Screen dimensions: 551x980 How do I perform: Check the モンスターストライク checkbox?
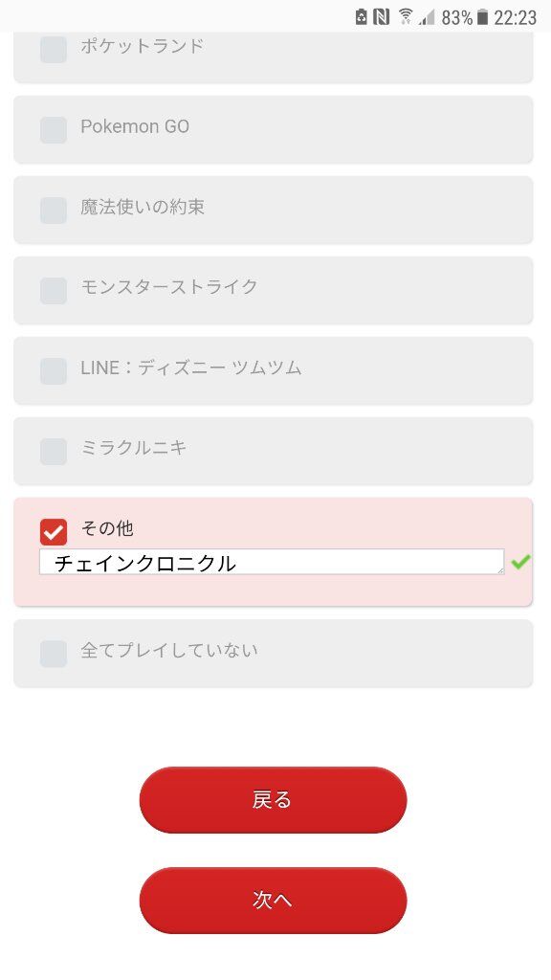click(54, 291)
